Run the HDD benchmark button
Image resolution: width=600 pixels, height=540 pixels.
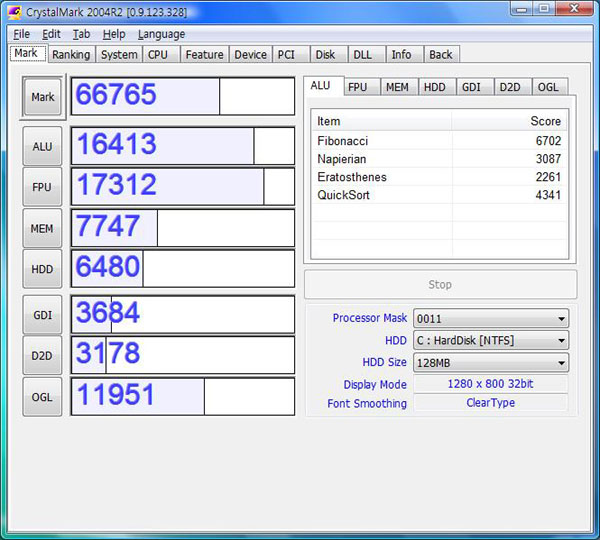point(42,269)
